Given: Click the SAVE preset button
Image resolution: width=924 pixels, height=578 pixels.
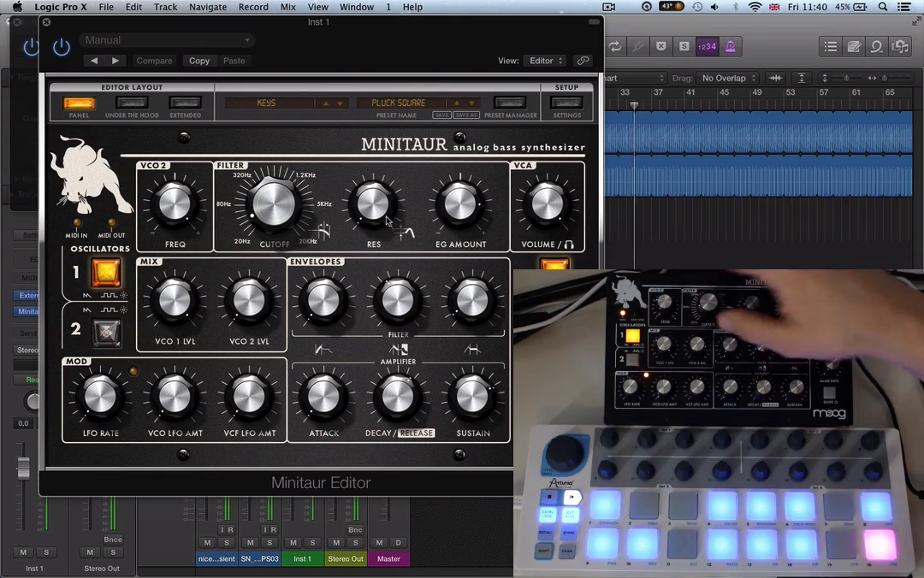Looking at the screenshot, I should coord(441,115).
